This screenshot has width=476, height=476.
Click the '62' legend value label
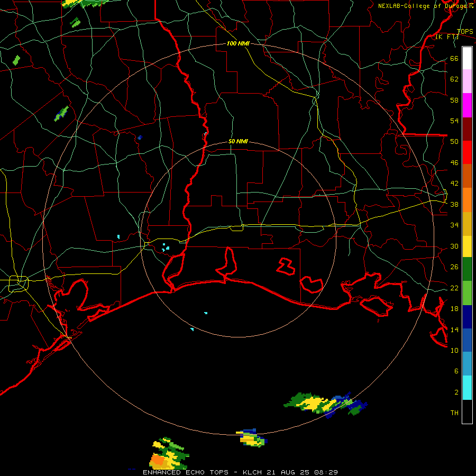pyautogui.click(x=454, y=79)
